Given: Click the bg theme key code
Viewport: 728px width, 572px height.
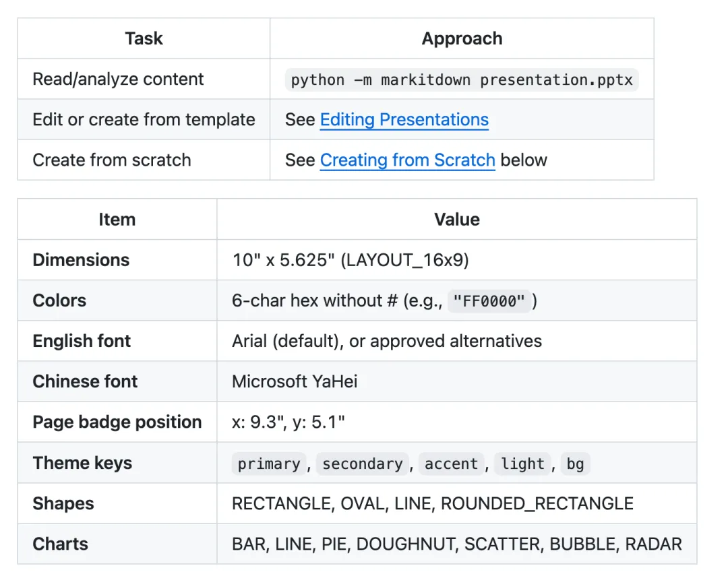Looking at the screenshot, I should [x=575, y=464].
